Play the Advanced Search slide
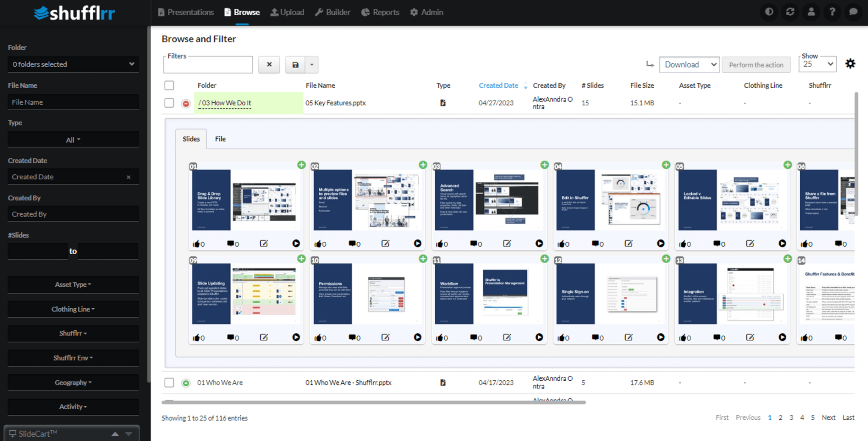The width and height of the screenshot is (868, 441). point(539,243)
